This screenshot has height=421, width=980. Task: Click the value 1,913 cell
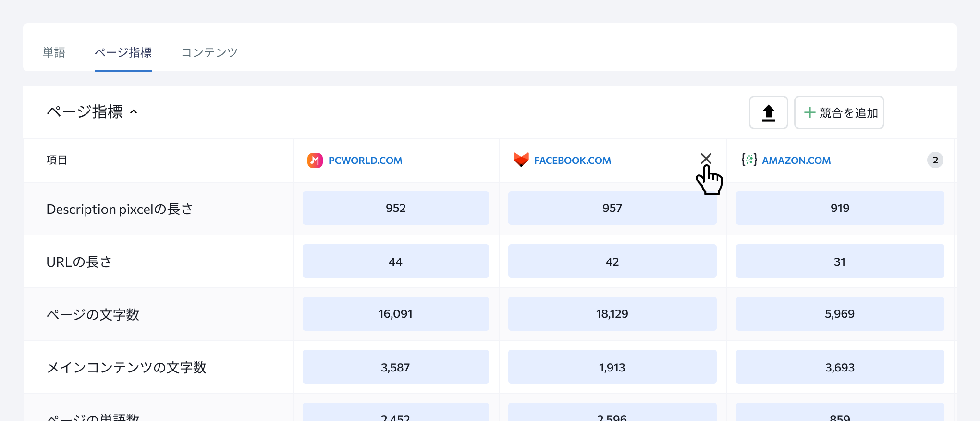612,367
